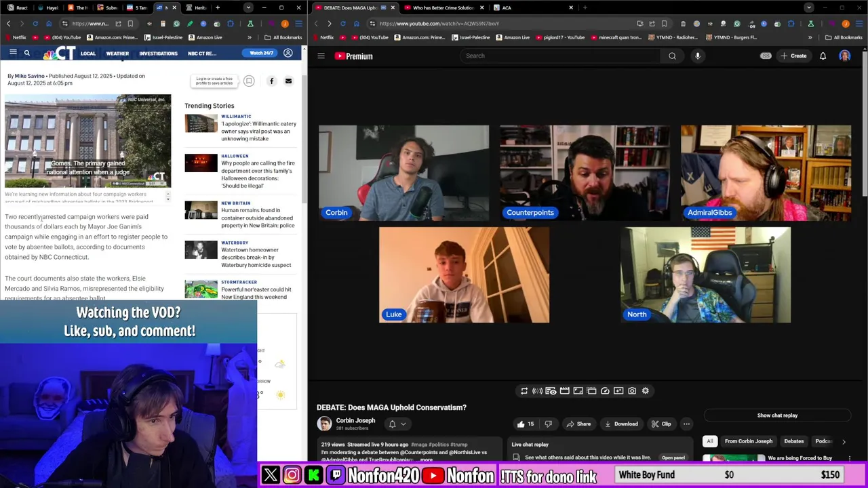Open All Bookmarks folder in right browser

844,37
